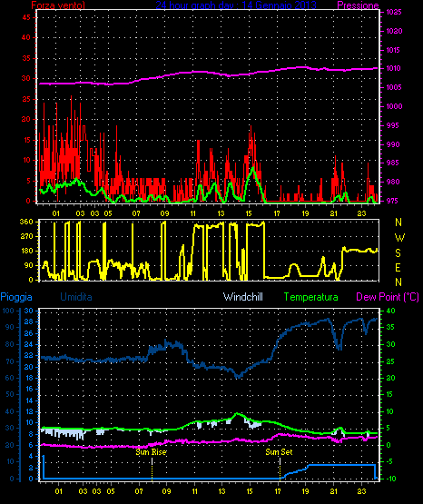Click the magenta 'Pressione' label

[x=358, y=5]
